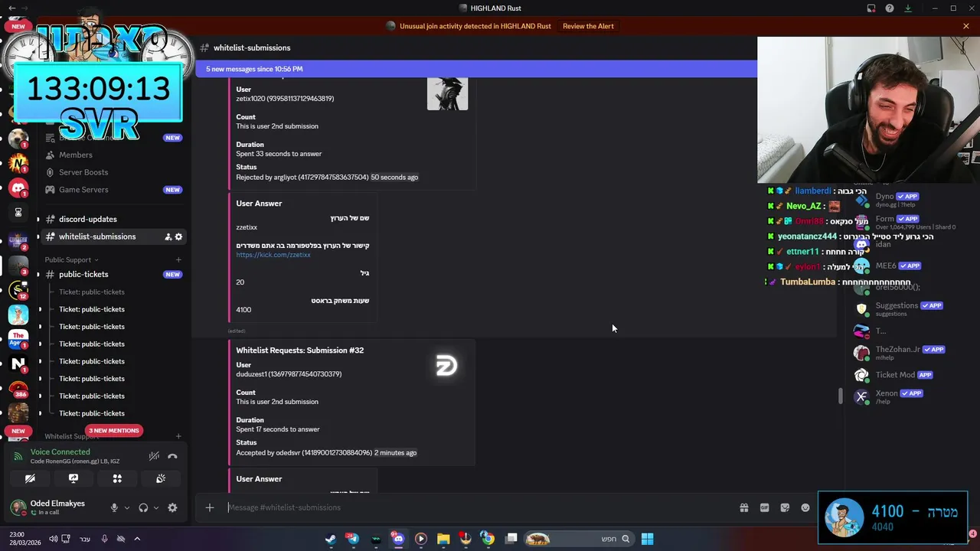Image resolution: width=980 pixels, height=551 pixels.
Task: Click Voice Connected status text
Action: point(60,452)
